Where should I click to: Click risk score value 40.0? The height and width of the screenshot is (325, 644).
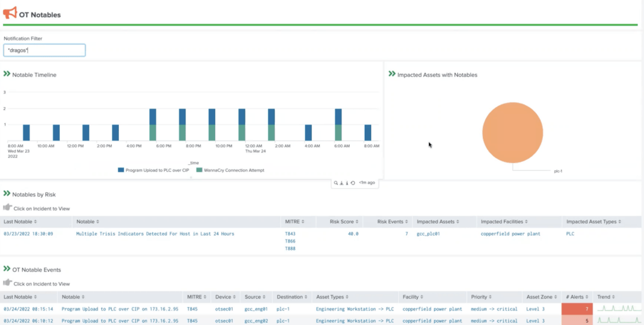click(x=353, y=234)
